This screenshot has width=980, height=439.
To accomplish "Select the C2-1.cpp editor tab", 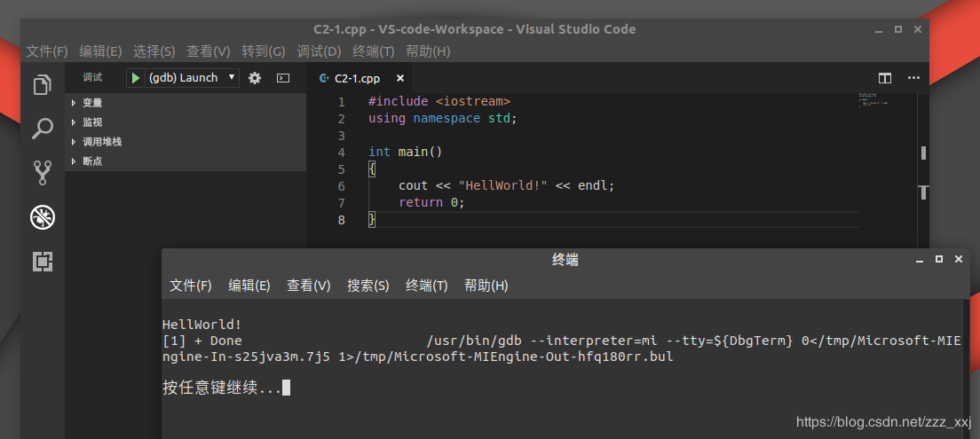I will (358, 78).
